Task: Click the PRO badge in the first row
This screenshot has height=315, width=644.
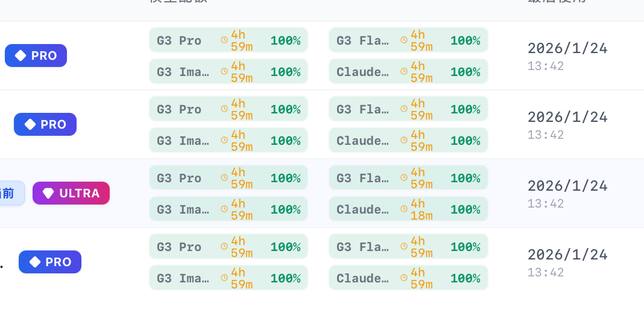Action: tap(36, 56)
